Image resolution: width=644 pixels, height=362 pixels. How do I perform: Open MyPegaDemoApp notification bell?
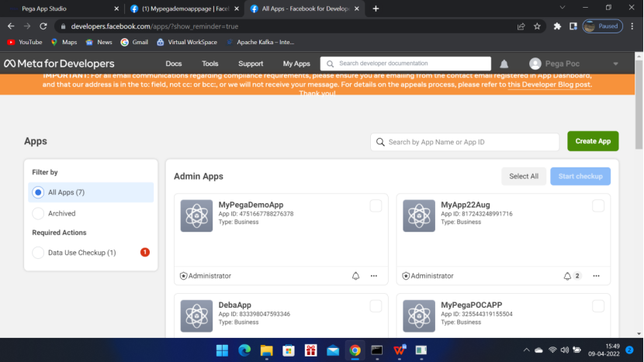355,276
